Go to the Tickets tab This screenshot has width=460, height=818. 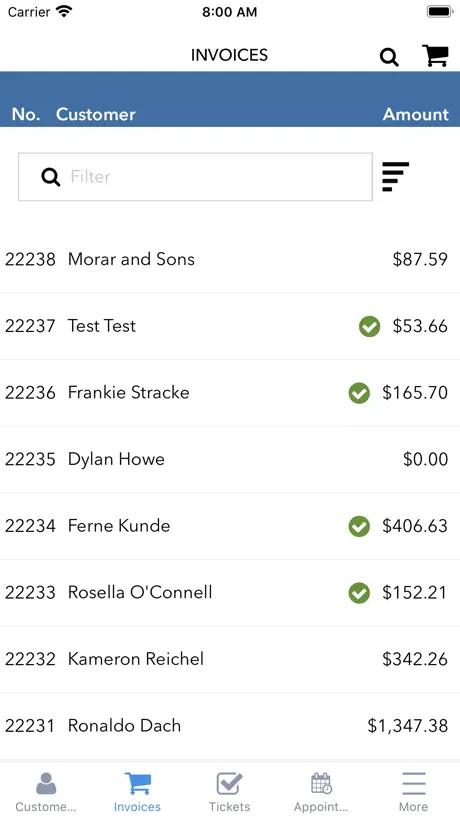(229, 791)
